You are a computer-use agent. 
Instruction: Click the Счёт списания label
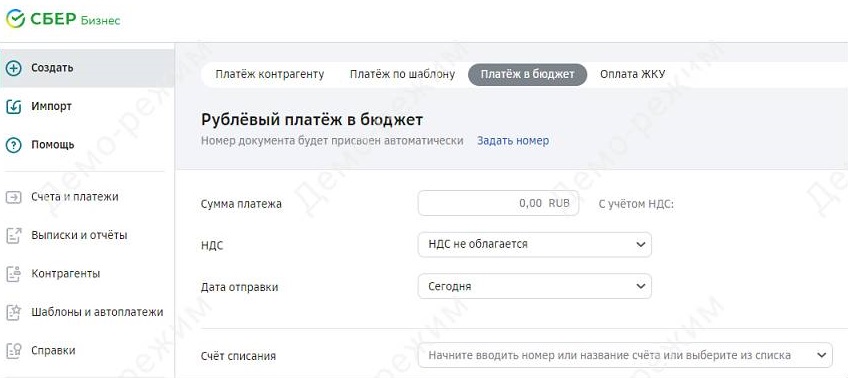pyautogui.click(x=238, y=356)
